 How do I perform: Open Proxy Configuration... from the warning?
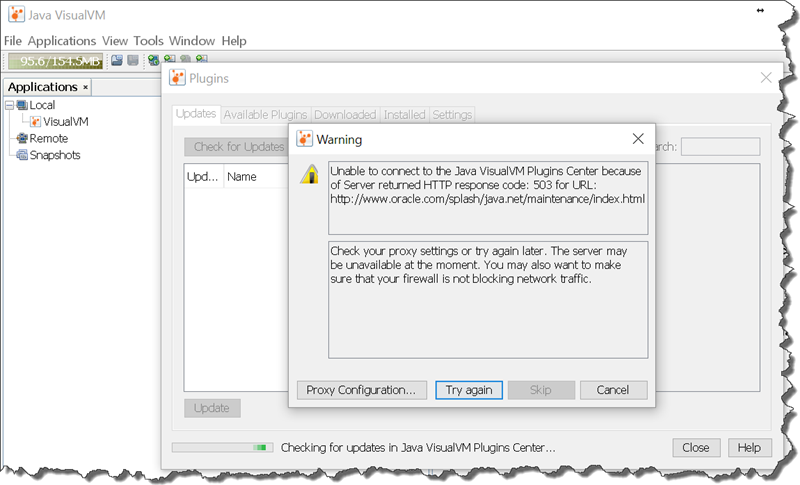tap(361, 390)
